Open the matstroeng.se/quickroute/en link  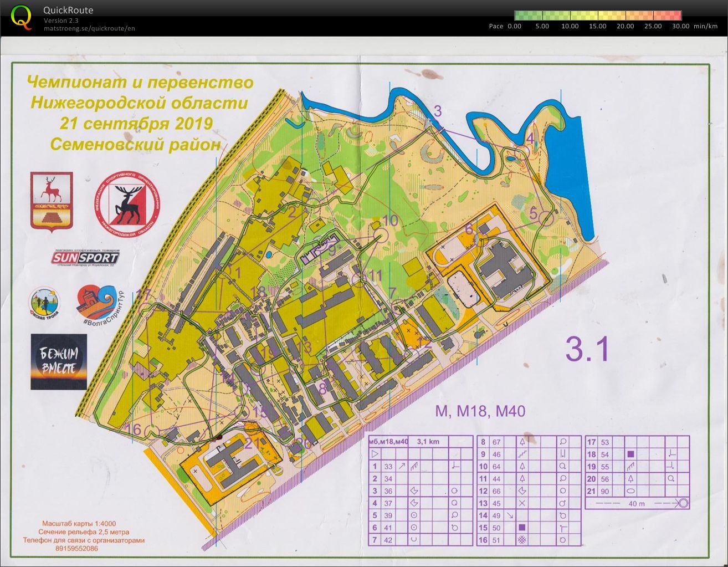89,28
